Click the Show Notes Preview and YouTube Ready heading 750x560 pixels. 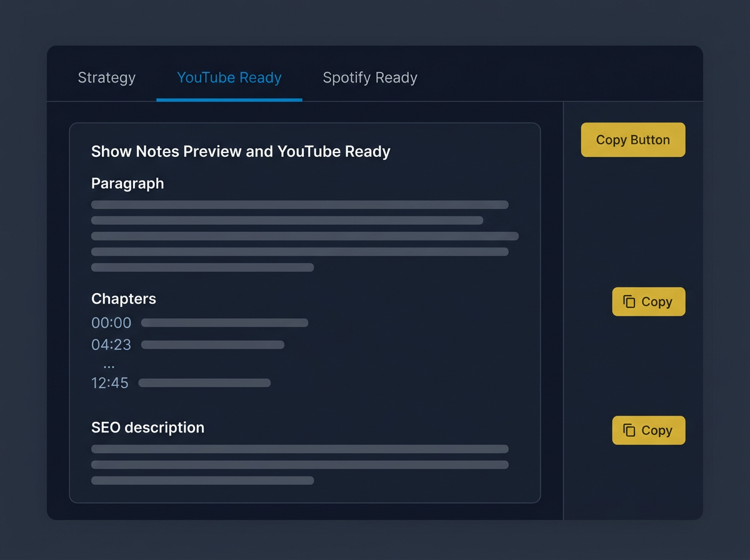click(x=241, y=151)
